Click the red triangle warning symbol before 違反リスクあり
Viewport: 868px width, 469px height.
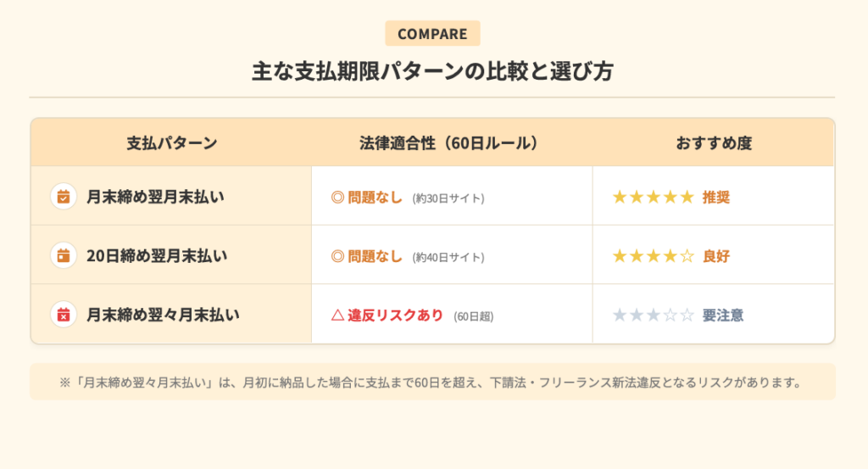pyautogui.click(x=337, y=315)
